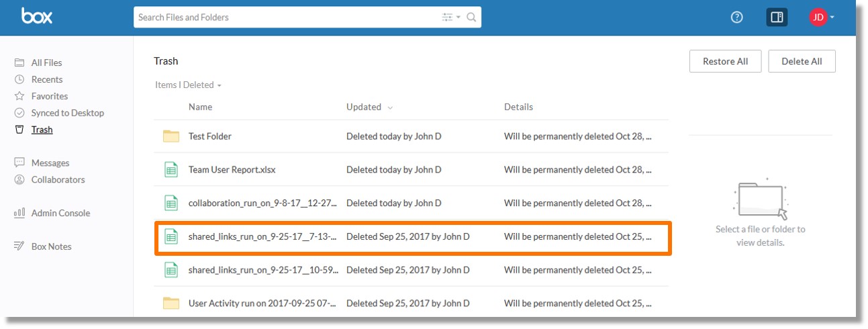Click the Restore All button
Viewport: 868px width, 329px height.
pos(725,61)
